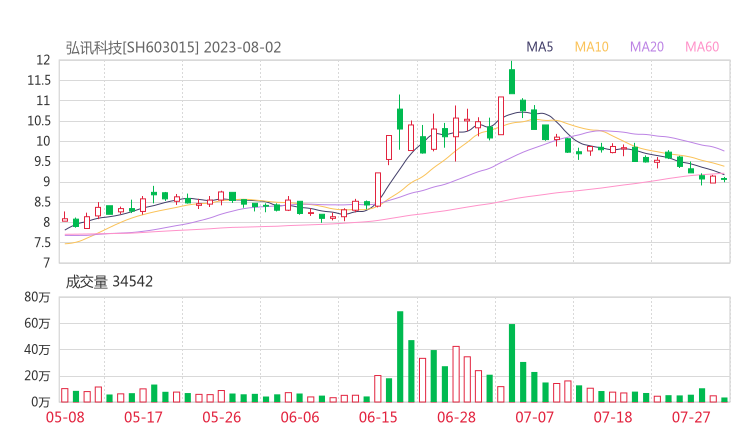Click the 11.5 price axis label
Image resolution: width=740 pixels, height=440 pixels.
point(39,80)
